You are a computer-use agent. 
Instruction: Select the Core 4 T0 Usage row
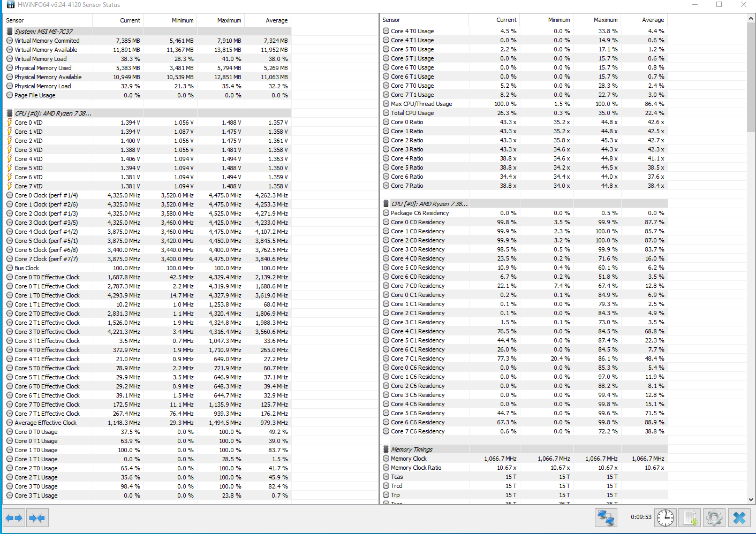524,31
